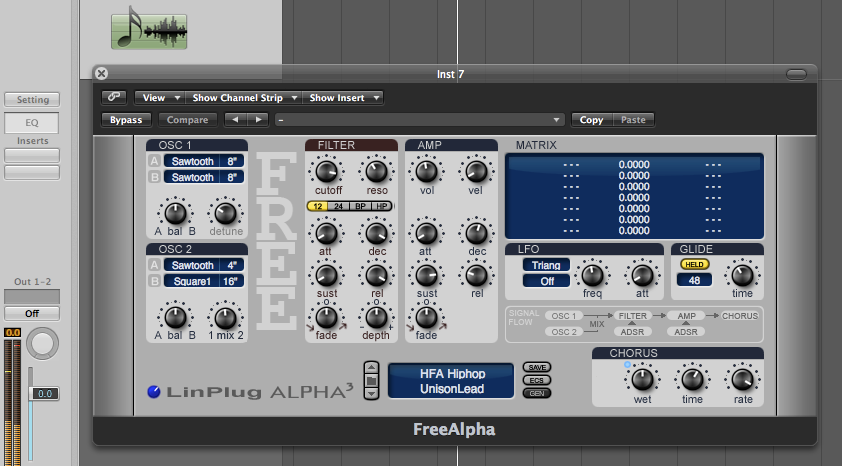Select HP filter mode
The image size is (842, 466).
pos(382,206)
